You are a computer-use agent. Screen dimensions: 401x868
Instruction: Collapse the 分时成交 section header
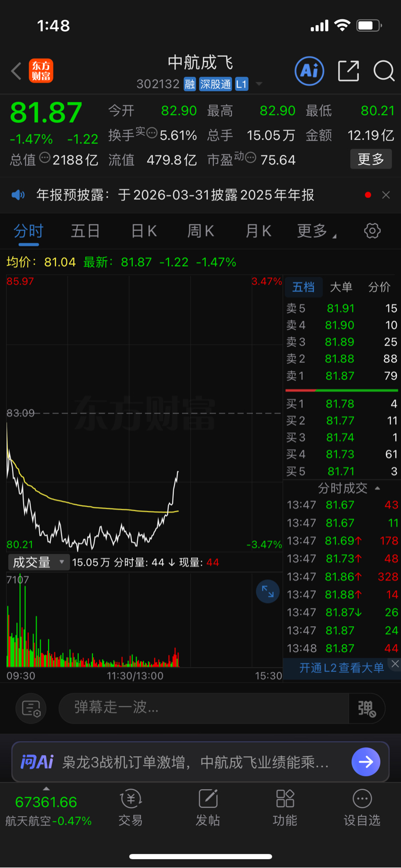[x=349, y=489]
